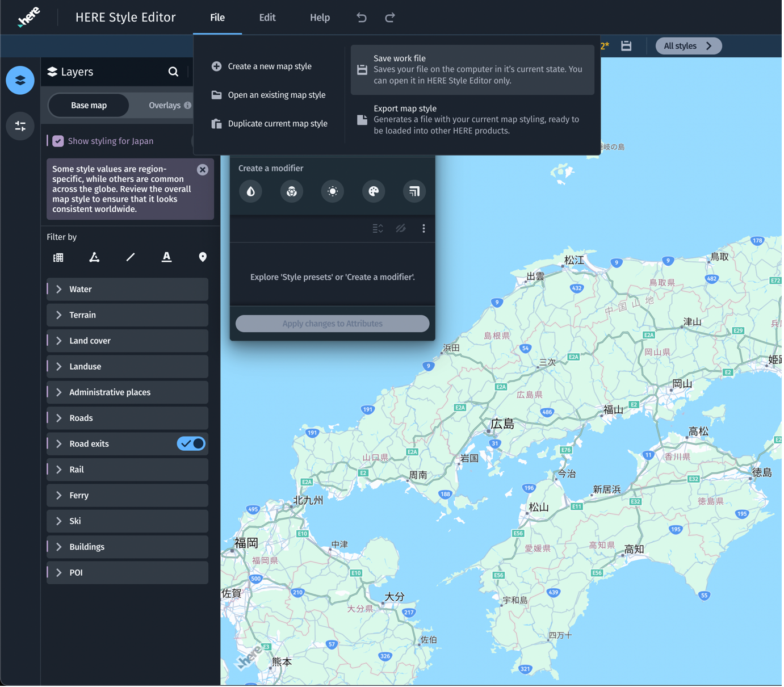Dismiss the region-specific style notice
This screenshot has height=687, width=784.
click(x=203, y=170)
